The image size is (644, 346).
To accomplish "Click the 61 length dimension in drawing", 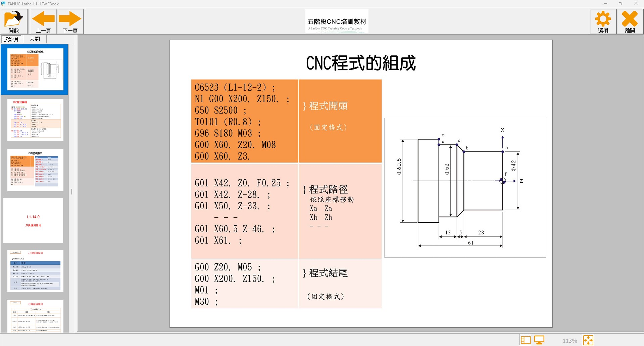I will 471,243.
